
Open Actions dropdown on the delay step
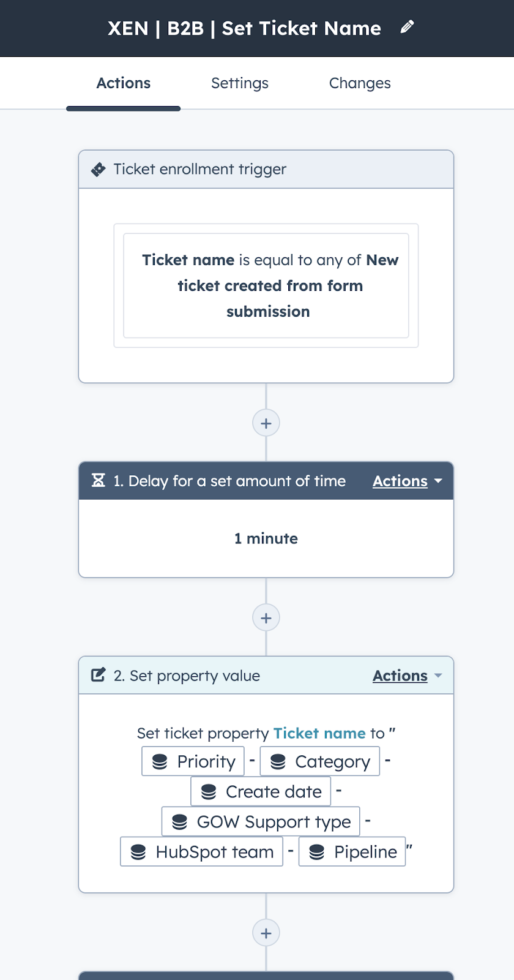407,481
